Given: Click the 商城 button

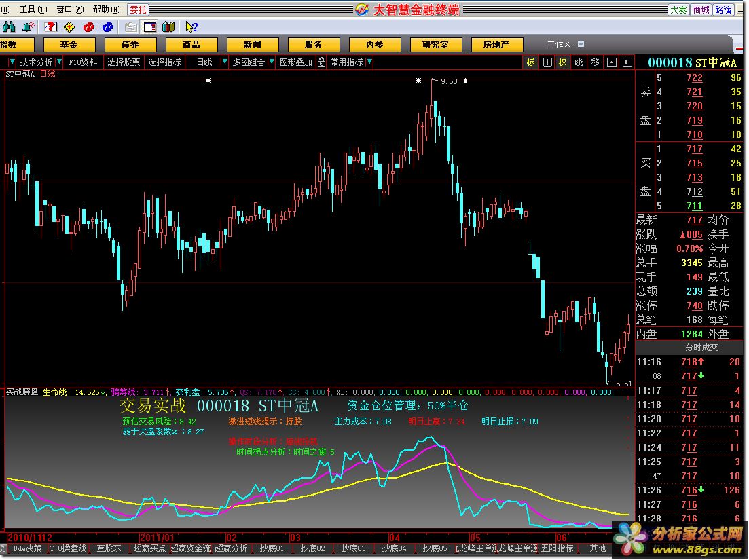Looking at the screenshot, I should (701, 10).
